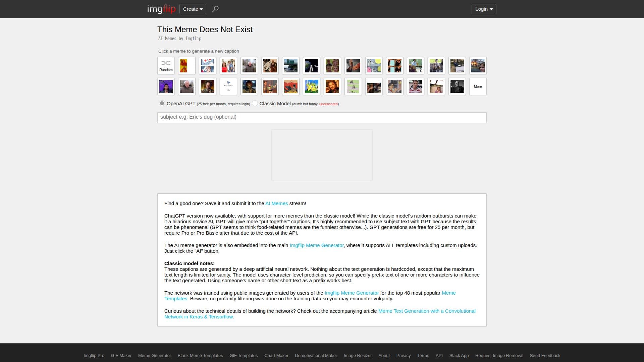
Task: Open the AI Memes stream link
Action: coord(276,203)
